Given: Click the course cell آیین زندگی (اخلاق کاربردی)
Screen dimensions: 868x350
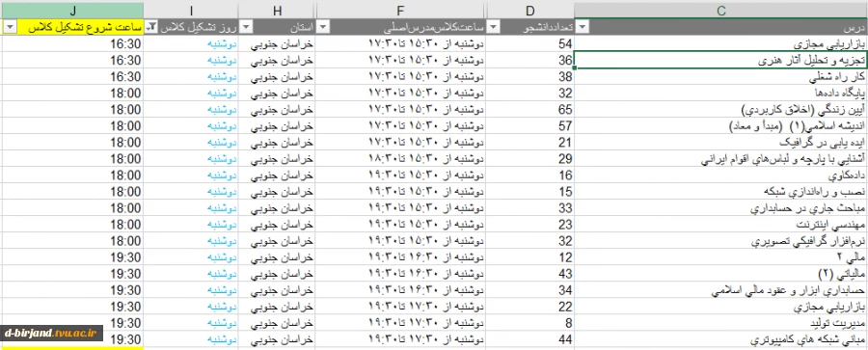Looking at the screenshot, I should click(x=721, y=110).
